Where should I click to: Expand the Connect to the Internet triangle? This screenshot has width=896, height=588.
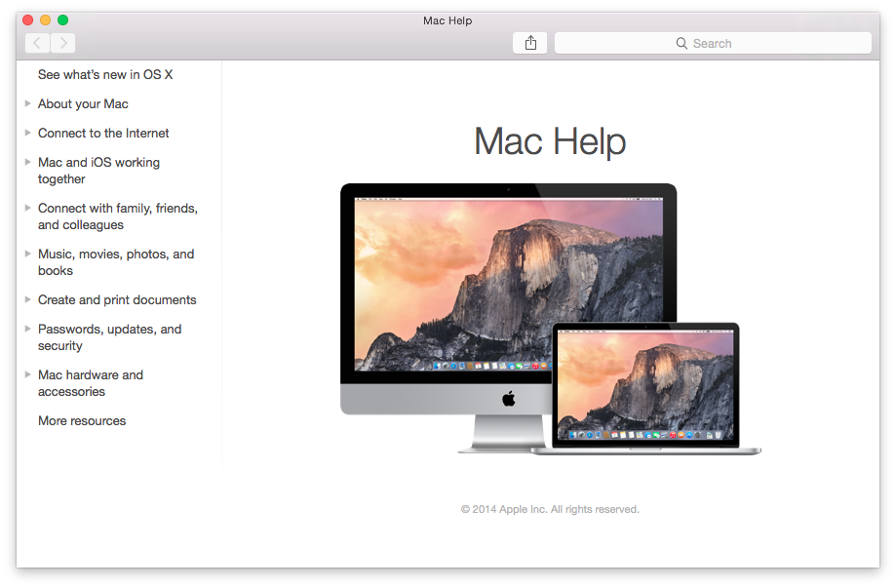point(27,133)
